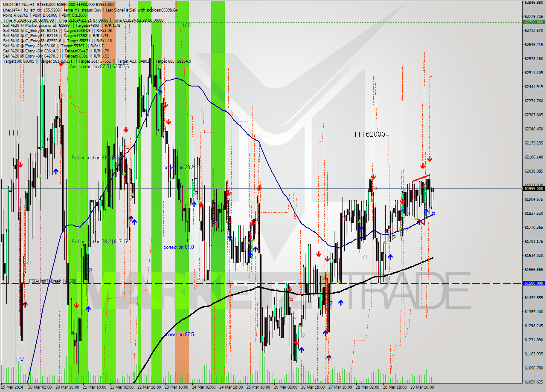The height and width of the screenshot is (392, 546).
Task: Click 'Sell correction 38.2 | 61715' label
Action: pos(99,242)
